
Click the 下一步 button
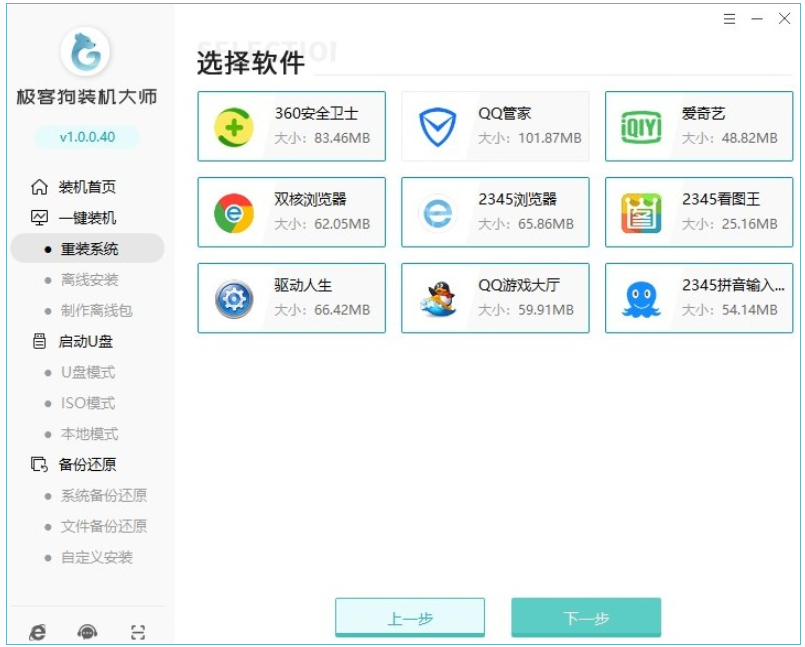tap(586, 617)
